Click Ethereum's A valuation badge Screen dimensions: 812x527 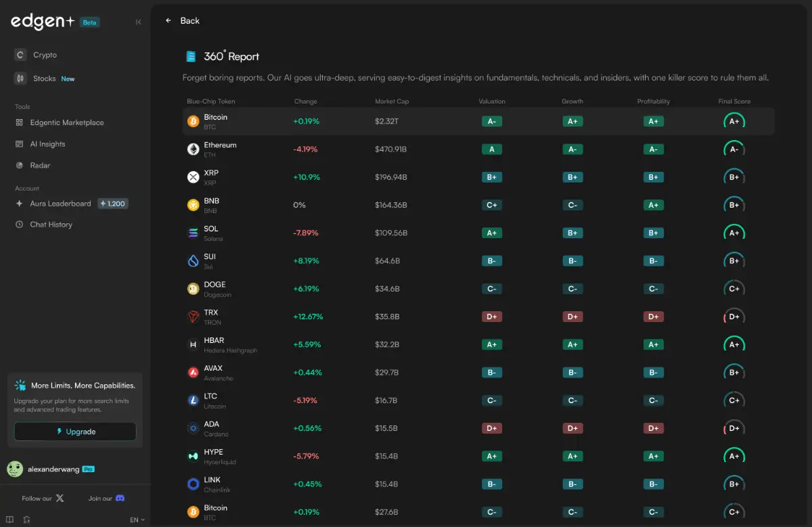coord(492,150)
